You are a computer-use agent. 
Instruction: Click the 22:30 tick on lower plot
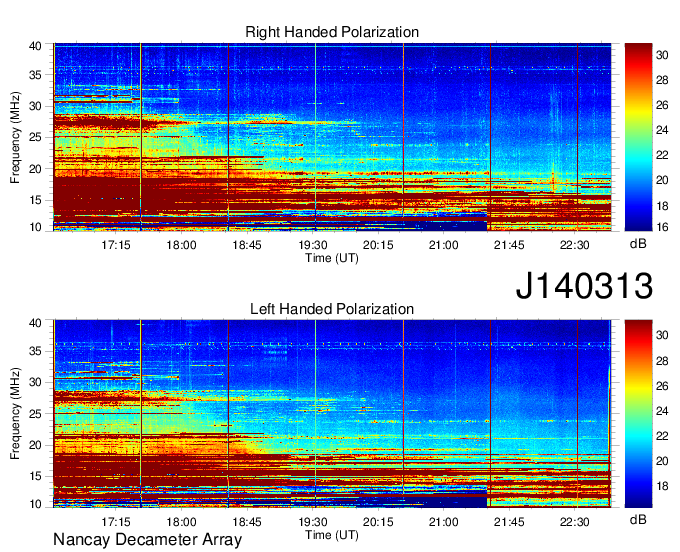pos(575,522)
